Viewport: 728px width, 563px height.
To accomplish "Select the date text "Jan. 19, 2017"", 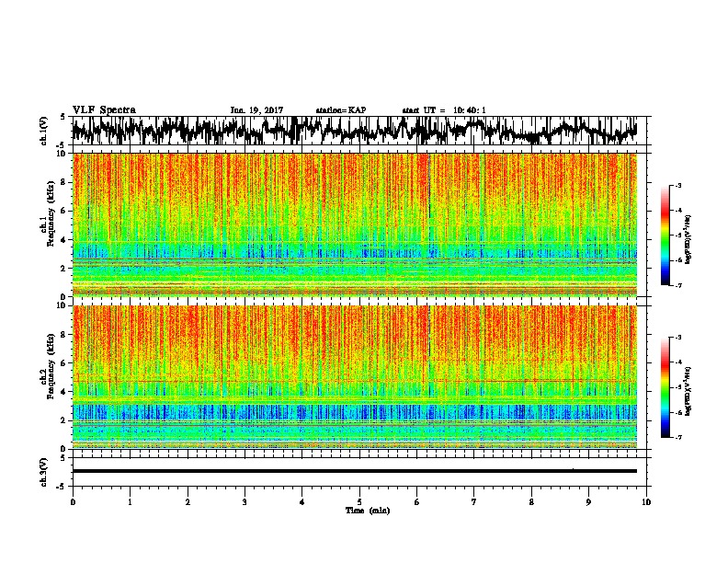I will pyautogui.click(x=256, y=110).
